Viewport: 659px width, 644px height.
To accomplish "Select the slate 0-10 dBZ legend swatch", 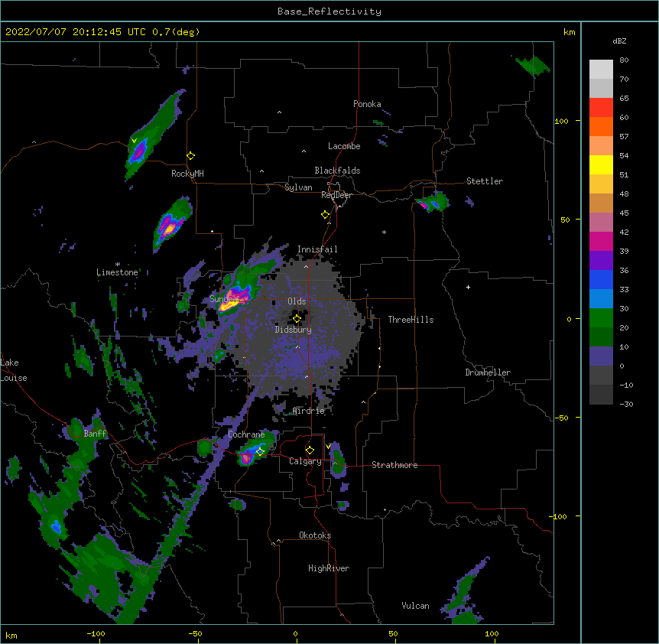I will pyautogui.click(x=601, y=356).
